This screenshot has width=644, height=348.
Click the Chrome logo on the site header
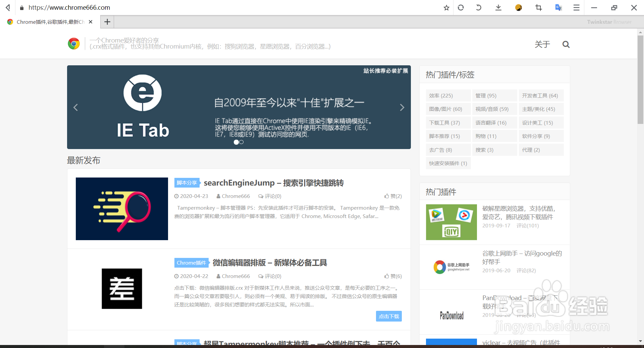(74, 44)
